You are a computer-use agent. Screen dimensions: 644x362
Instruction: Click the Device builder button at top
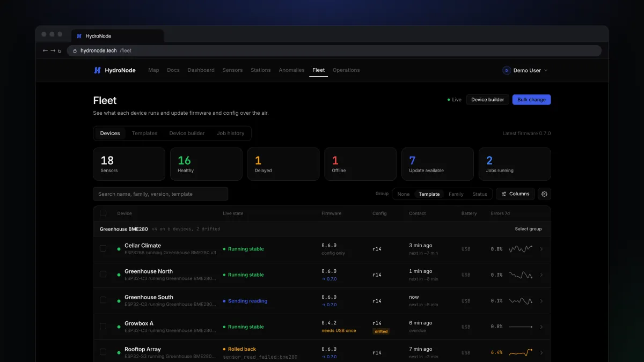tap(488, 100)
